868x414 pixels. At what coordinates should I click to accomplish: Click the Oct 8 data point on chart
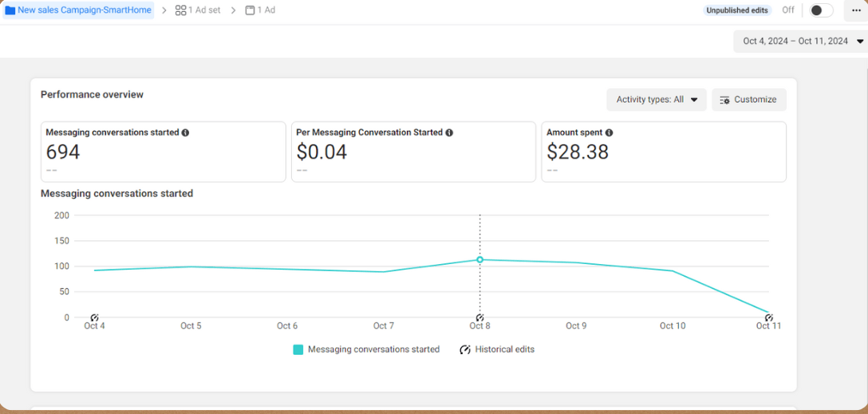click(479, 259)
